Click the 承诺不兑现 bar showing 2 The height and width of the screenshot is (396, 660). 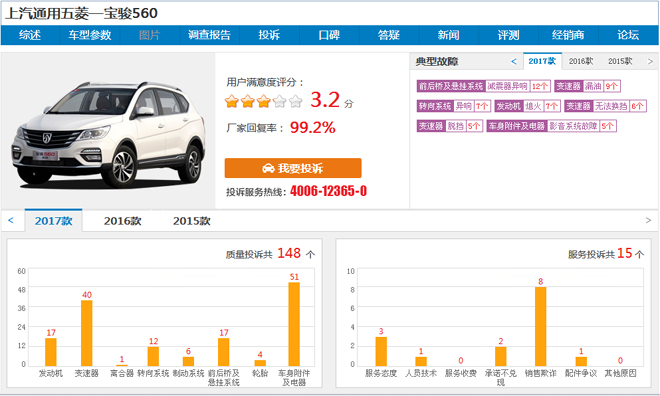tap(500, 356)
